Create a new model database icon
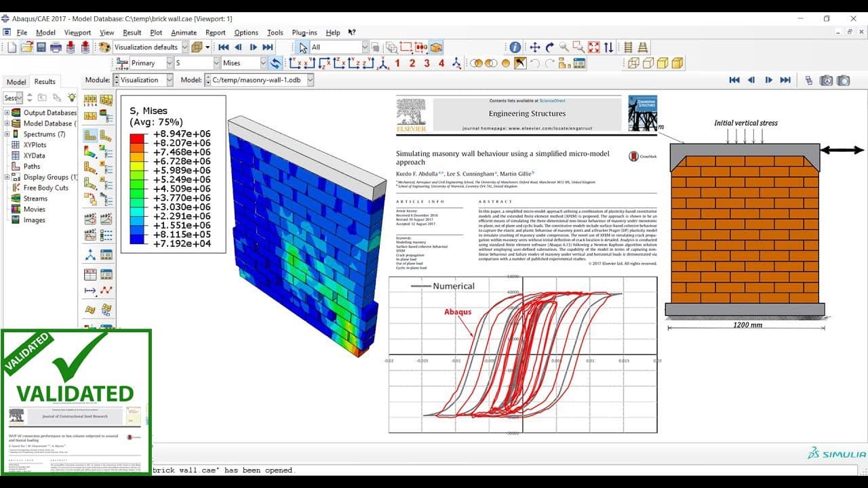 [x=12, y=47]
